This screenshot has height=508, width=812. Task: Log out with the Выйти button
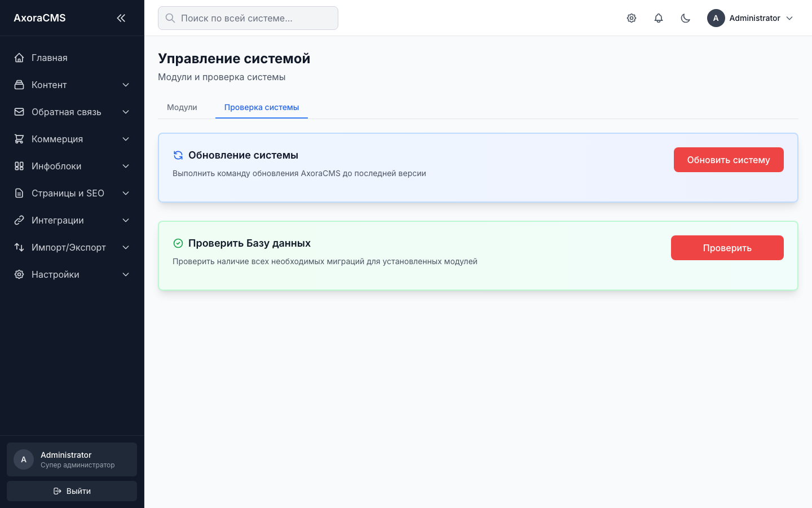72,491
